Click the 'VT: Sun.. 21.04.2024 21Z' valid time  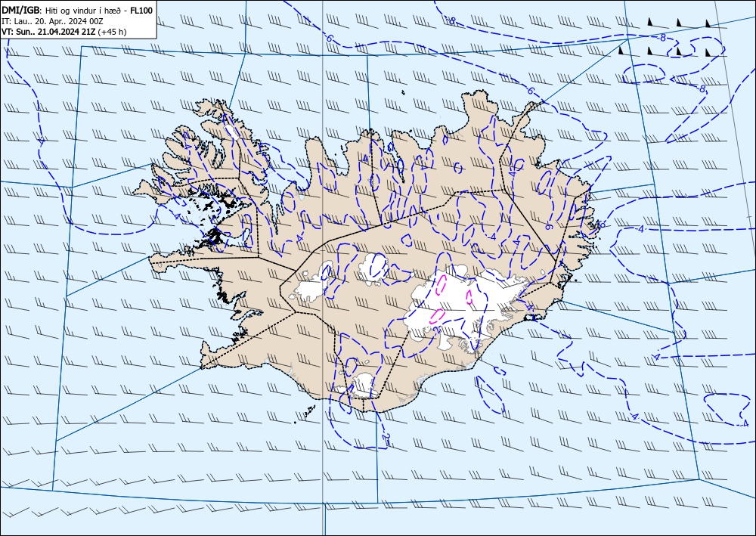tap(48, 32)
